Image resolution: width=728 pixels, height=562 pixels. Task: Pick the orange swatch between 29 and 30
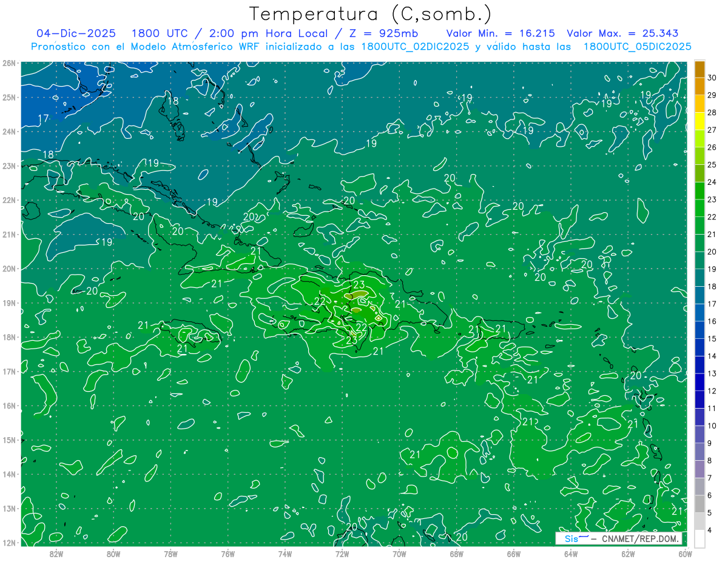tap(699, 87)
